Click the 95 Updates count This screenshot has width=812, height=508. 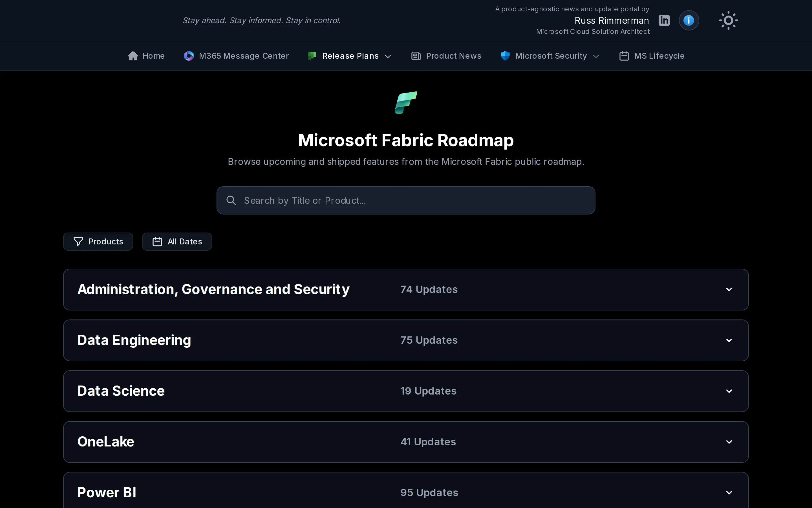[x=429, y=492]
